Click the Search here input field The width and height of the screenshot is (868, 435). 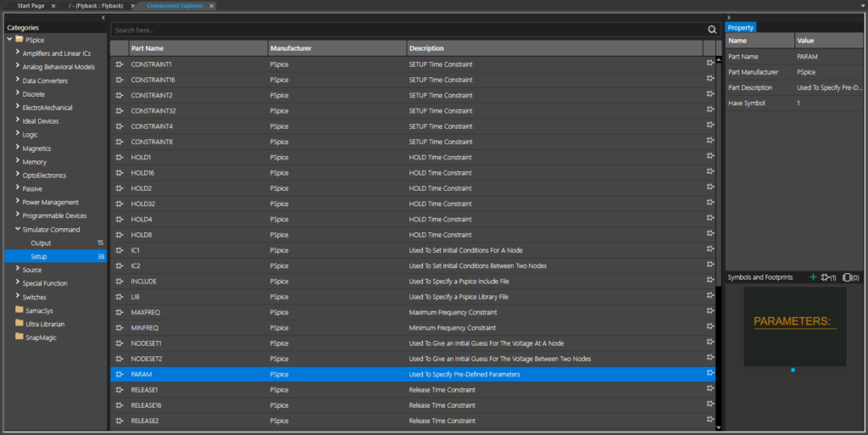[x=409, y=30]
